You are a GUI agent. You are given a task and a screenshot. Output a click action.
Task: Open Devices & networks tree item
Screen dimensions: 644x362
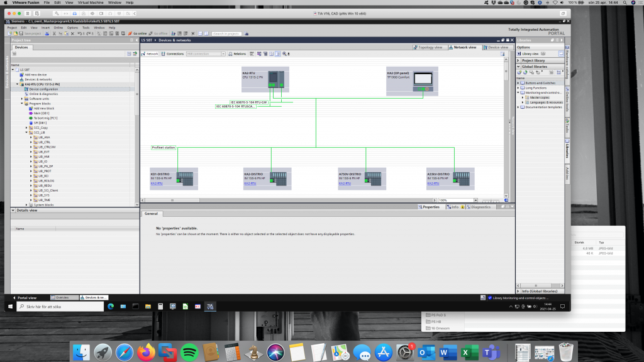click(x=38, y=80)
